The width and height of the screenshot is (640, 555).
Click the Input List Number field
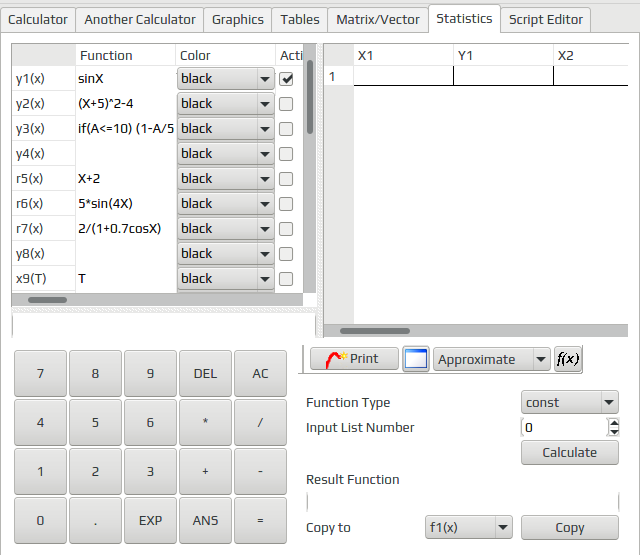click(564, 428)
